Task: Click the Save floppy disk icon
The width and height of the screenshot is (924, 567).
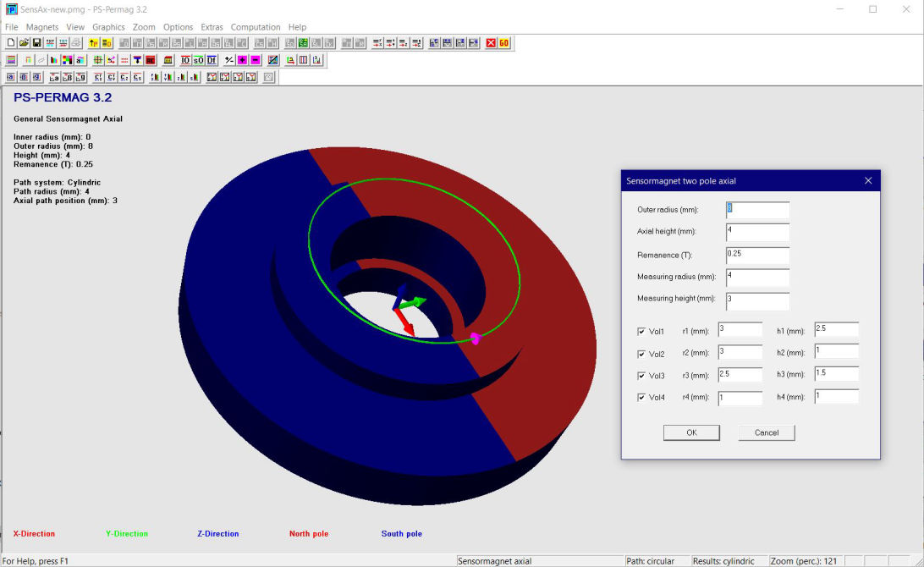Action: point(37,43)
